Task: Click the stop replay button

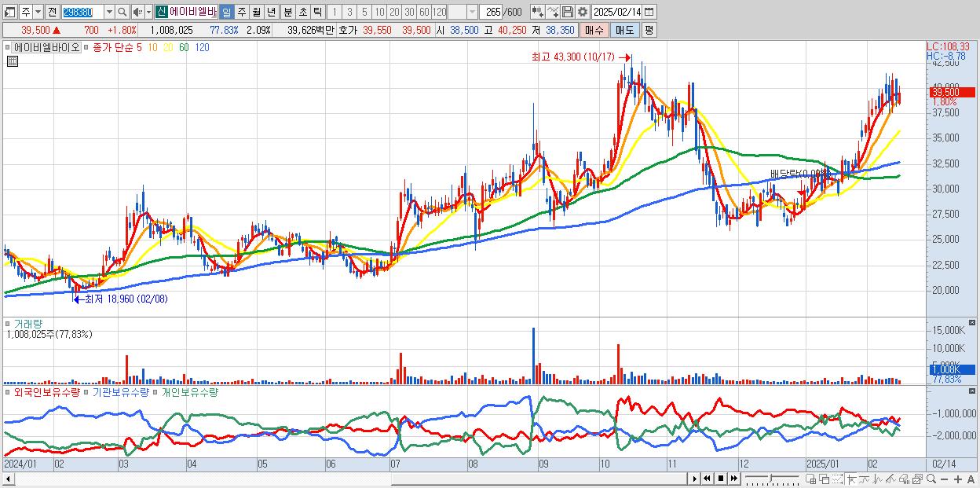Action: [721, 479]
